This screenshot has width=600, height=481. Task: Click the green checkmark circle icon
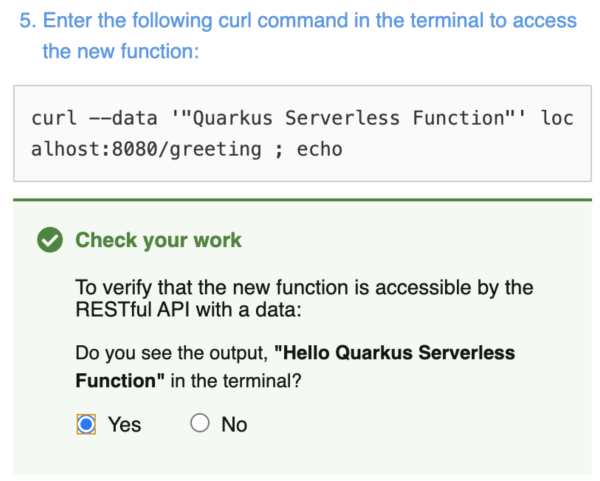click(x=47, y=240)
